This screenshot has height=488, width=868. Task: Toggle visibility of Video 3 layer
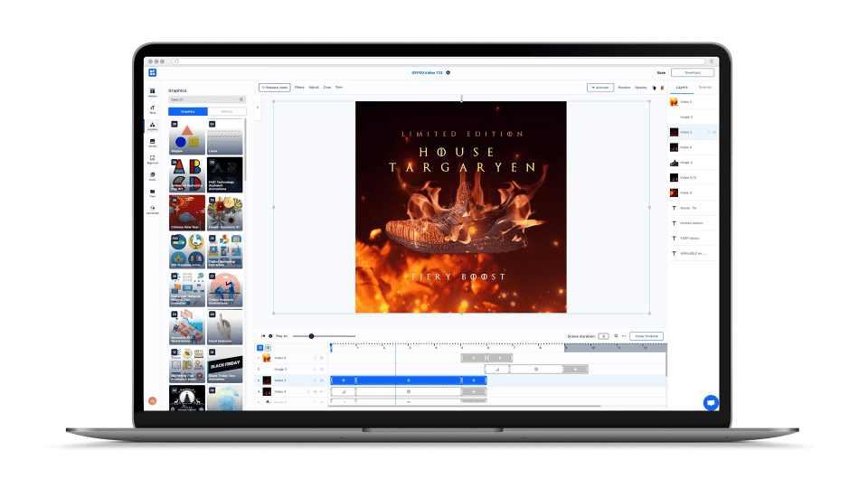714,132
